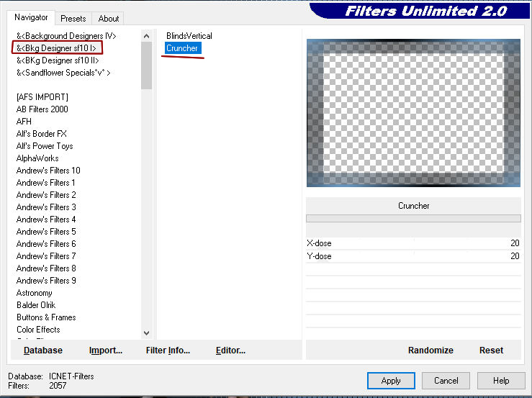Choose the Cruncher filter
Image resolution: width=532 pixels, height=398 pixels.
[183, 48]
